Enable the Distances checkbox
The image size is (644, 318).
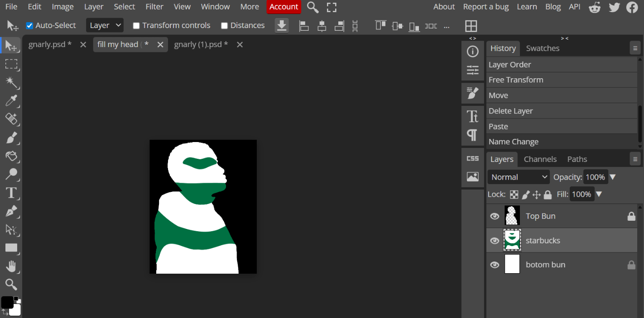point(224,26)
